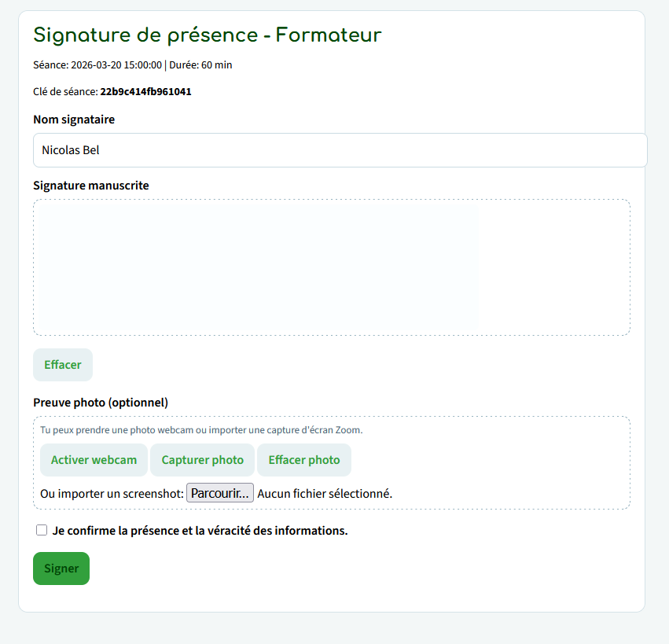Tick the presence confirmation checkbox
The image size is (669, 644).
pos(42,530)
